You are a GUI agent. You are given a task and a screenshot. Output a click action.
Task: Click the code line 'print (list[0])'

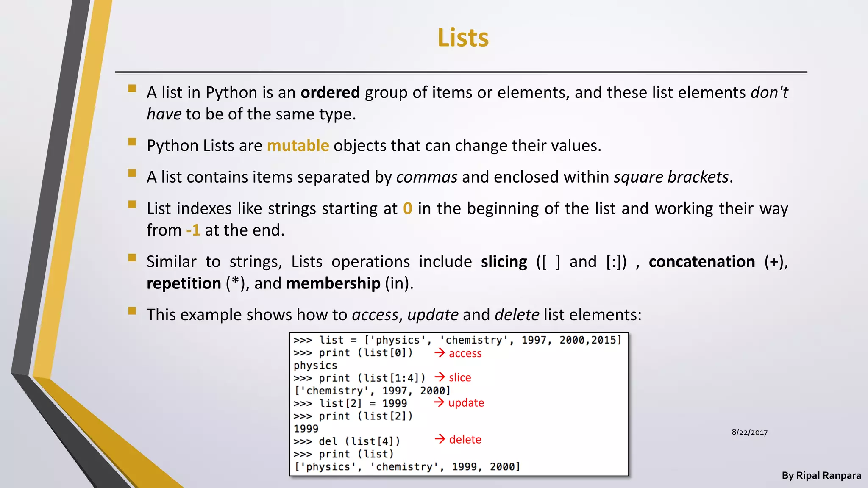[353, 353]
